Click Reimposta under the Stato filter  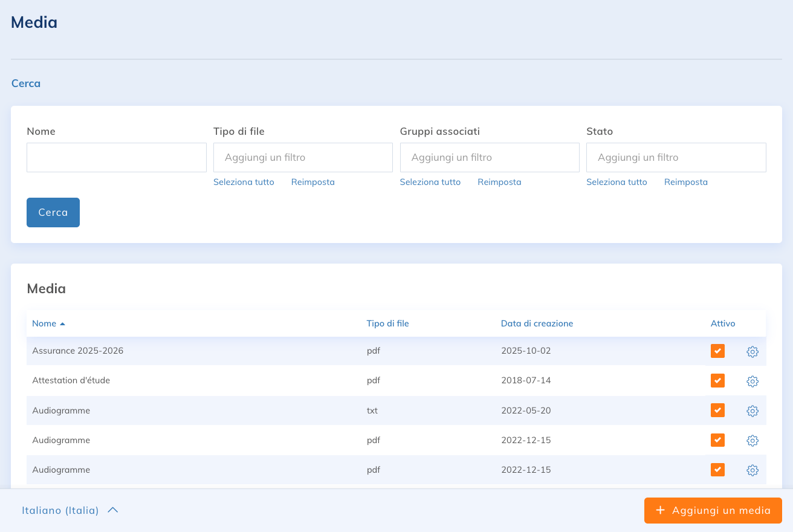pyautogui.click(x=686, y=182)
